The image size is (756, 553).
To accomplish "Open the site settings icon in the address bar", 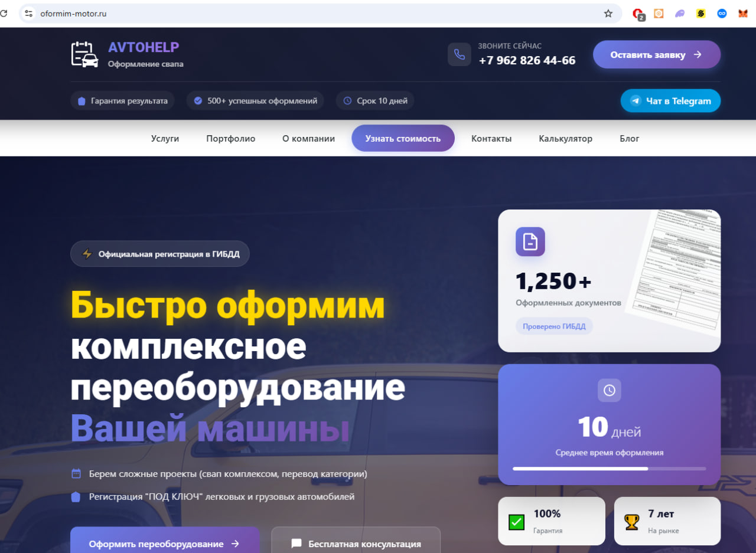I will (28, 13).
